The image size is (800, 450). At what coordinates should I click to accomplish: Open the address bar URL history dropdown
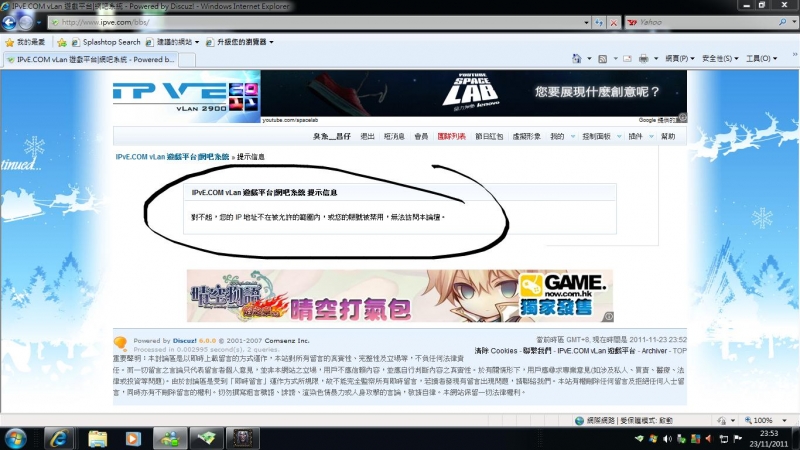(586, 22)
